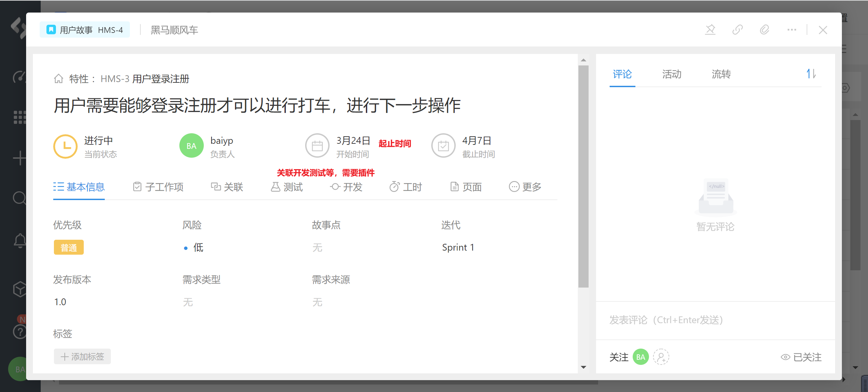Open parent feature HMS-3 用户登录注册 link
The height and width of the screenshot is (392, 868).
tap(145, 79)
